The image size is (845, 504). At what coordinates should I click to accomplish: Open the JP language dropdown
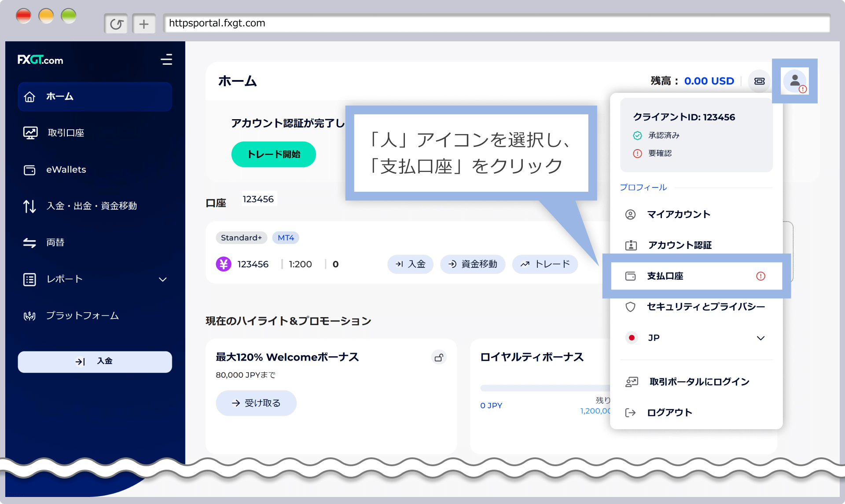(x=760, y=338)
